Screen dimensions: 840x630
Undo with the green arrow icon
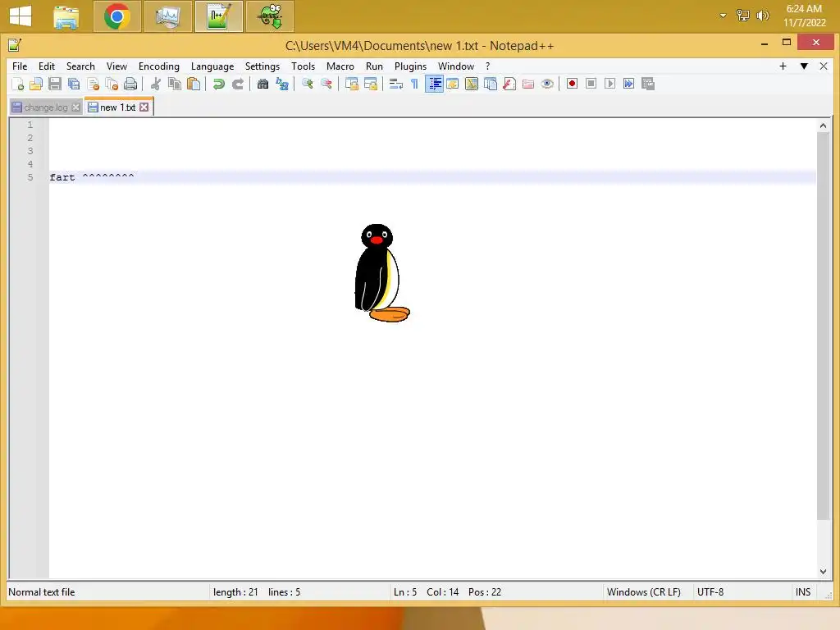click(218, 84)
